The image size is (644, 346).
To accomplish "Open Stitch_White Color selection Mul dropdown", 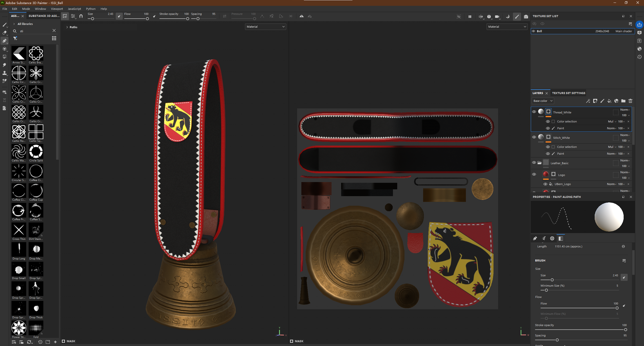I will click(612, 147).
